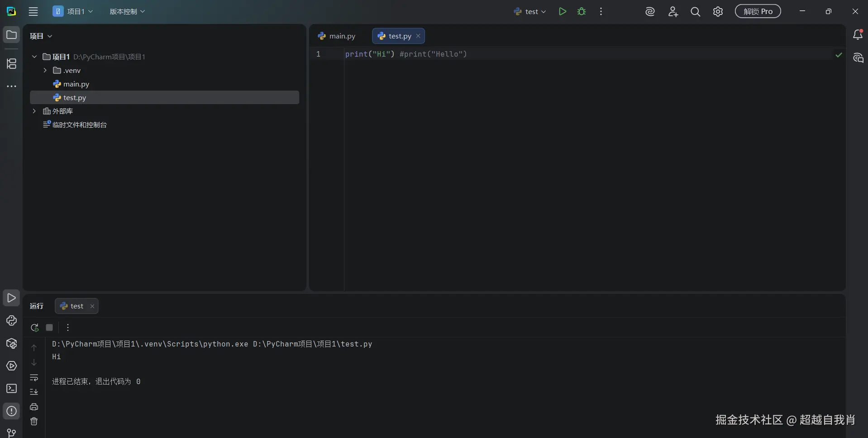Click the 'Hi' output line in the console
This screenshot has width=868, height=438.
(56, 357)
